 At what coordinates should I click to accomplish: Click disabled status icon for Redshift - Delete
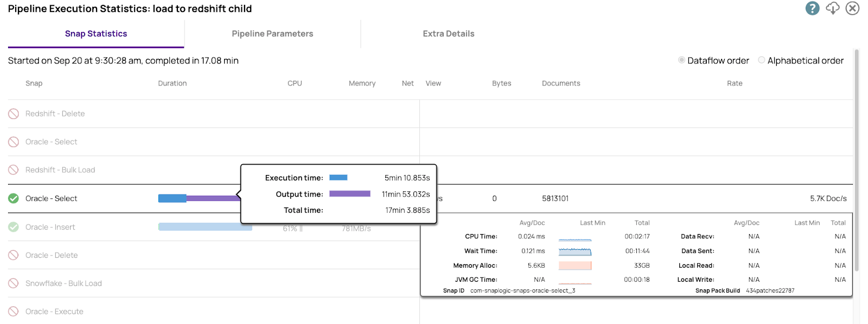(14, 114)
